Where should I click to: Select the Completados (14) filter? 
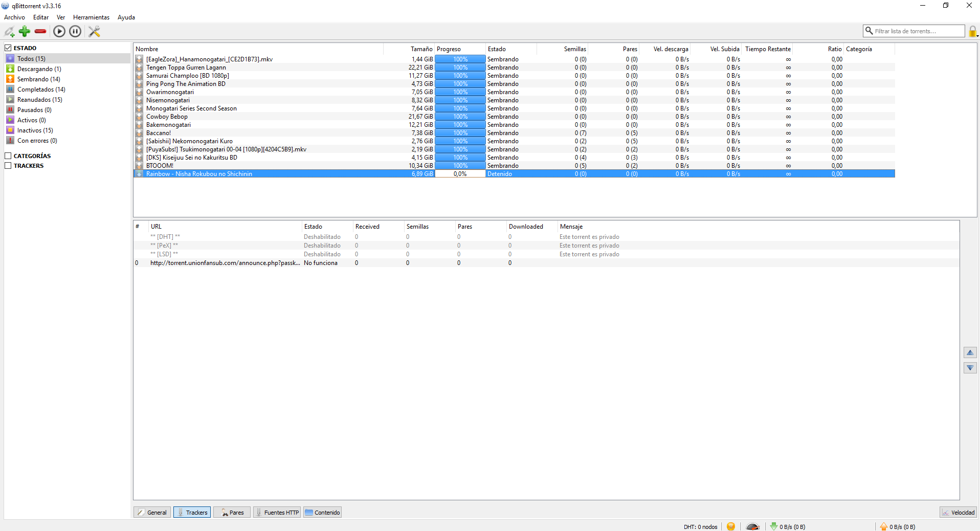[67, 90]
